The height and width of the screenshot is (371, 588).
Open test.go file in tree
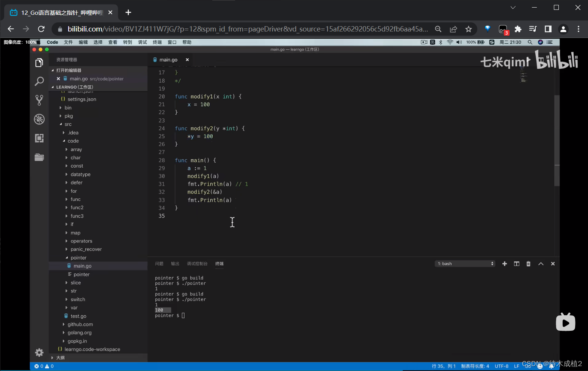pyautogui.click(x=78, y=316)
